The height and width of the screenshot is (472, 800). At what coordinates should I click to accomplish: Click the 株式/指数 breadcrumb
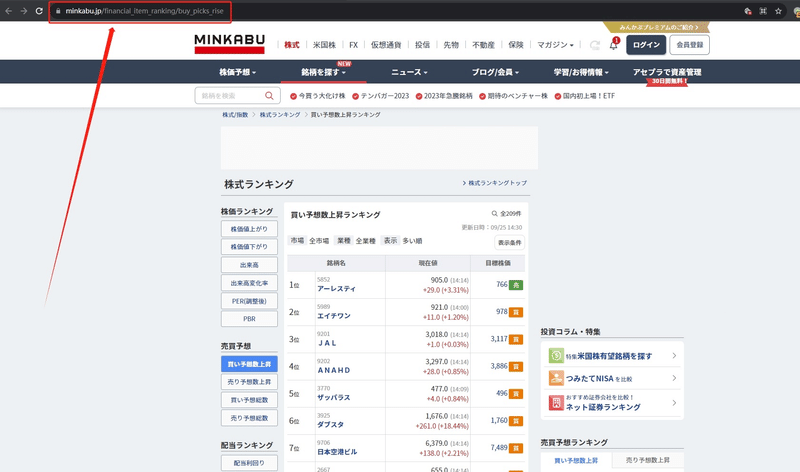point(235,115)
